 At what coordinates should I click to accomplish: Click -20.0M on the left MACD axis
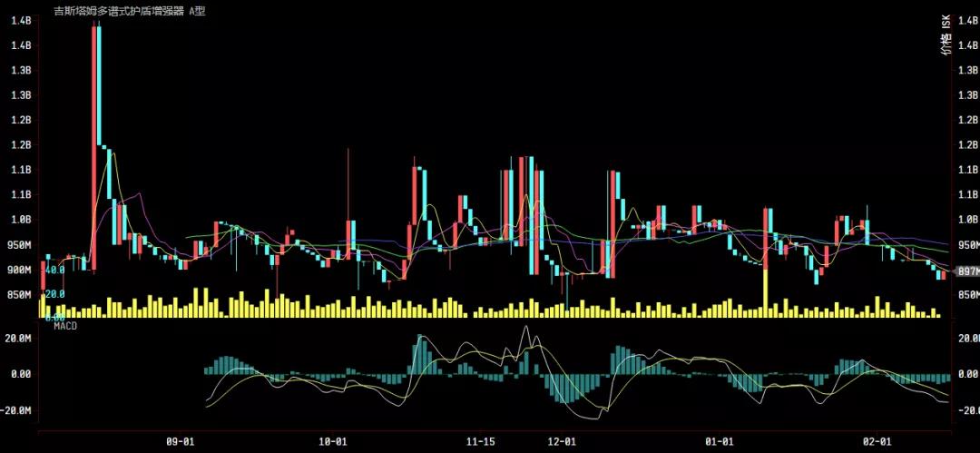[x=18, y=410]
